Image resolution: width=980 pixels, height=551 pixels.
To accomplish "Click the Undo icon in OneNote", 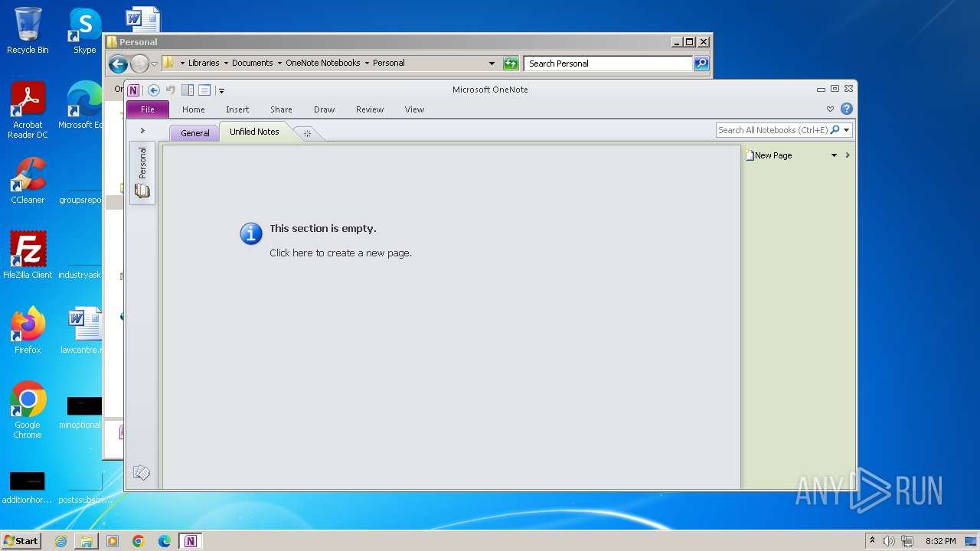I will [x=171, y=90].
